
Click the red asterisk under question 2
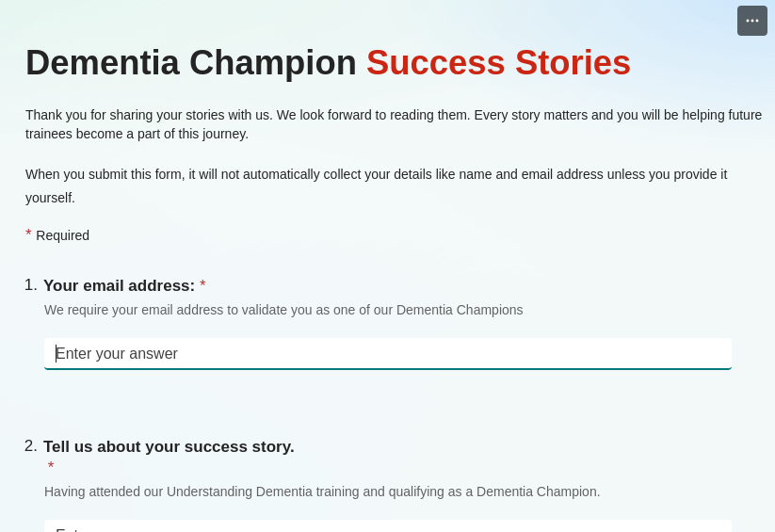(x=51, y=467)
